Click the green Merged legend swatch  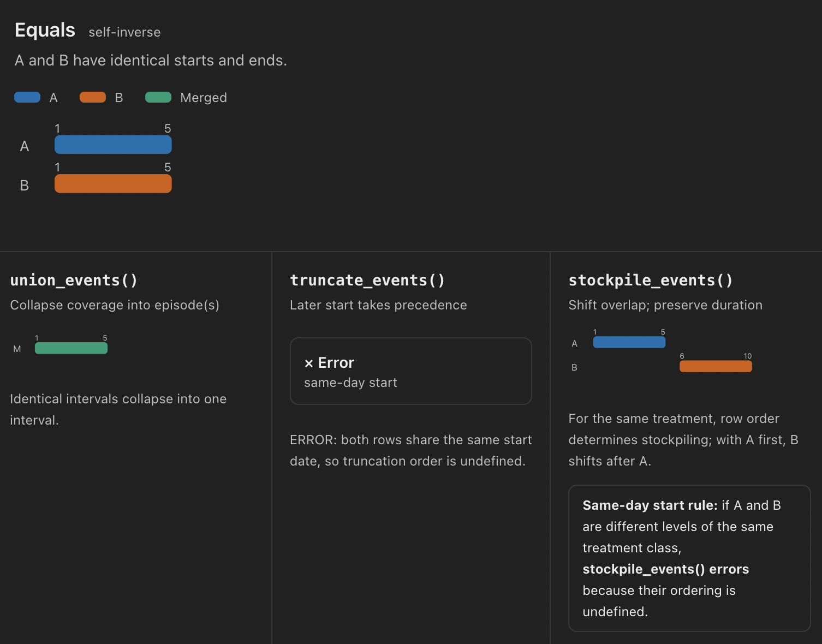(x=158, y=97)
